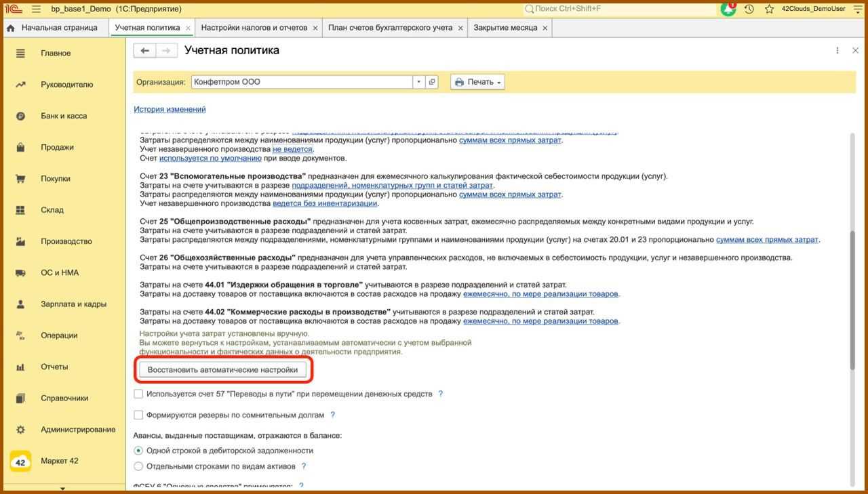Open account 23 cost breakdown link
Screen dimensions: 868x494
[393, 185]
